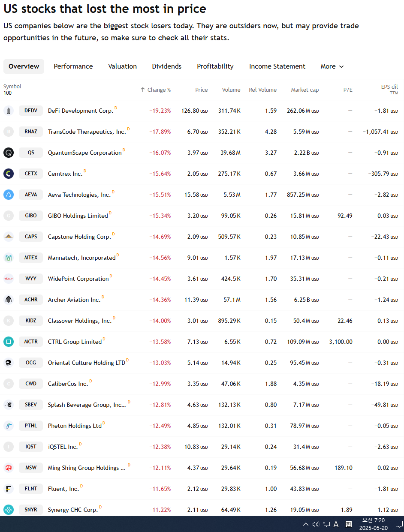Click the Ming Shing Group logo icon
The image size is (404, 532).
click(x=9, y=468)
